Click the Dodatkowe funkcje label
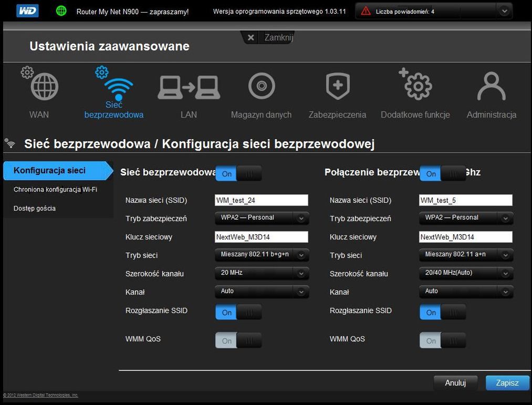The width and height of the screenshot is (532, 405). pos(415,115)
